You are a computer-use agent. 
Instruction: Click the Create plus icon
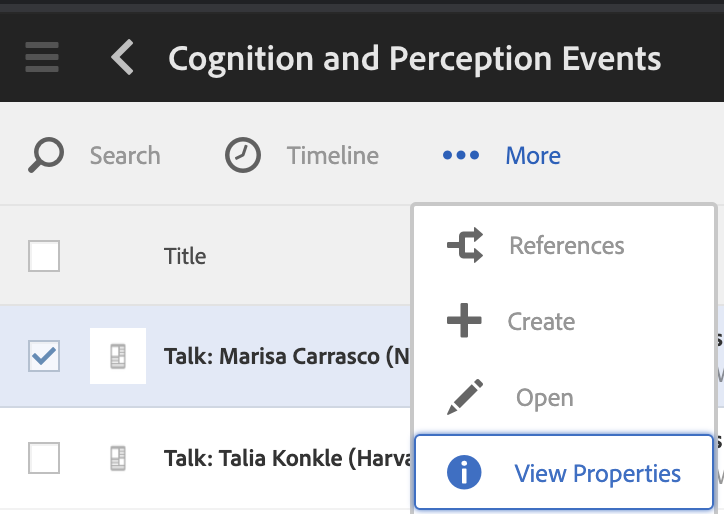(464, 321)
